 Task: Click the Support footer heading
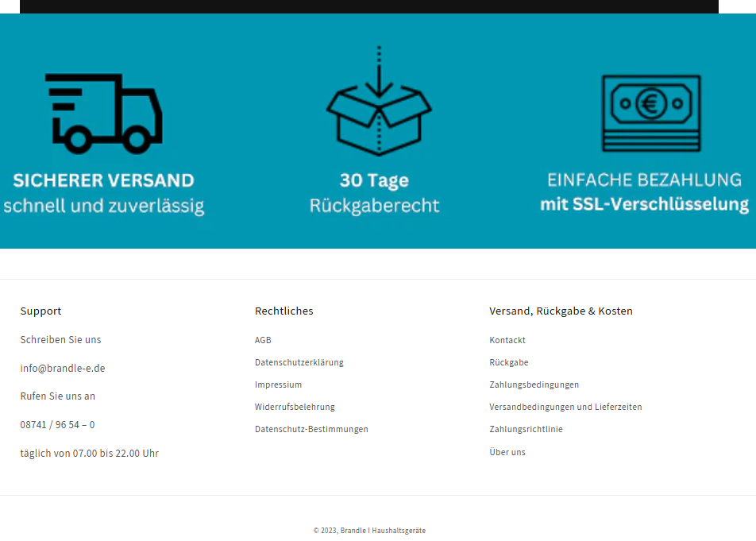pyautogui.click(x=41, y=311)
